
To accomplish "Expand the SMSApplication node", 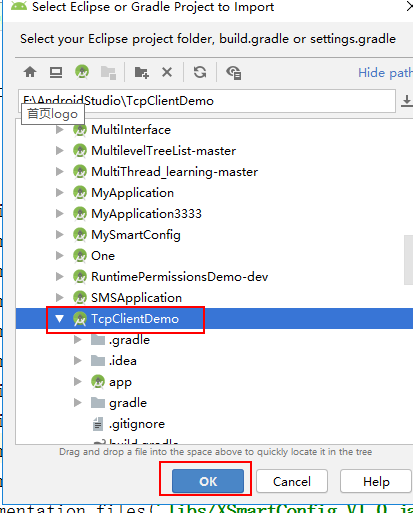I will click(60, 297).
